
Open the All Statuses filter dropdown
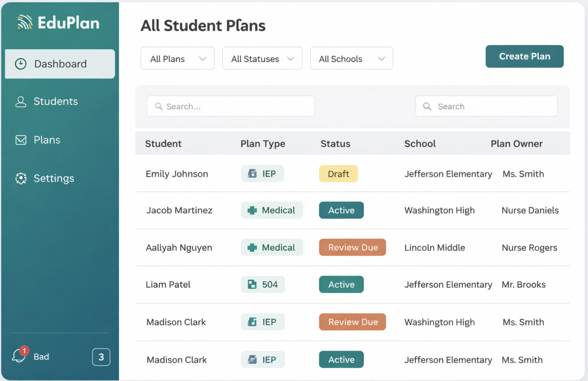tap(262, 59)
